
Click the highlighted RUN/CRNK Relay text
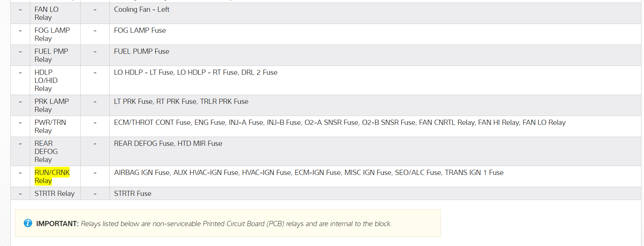(x=52, y=176)
